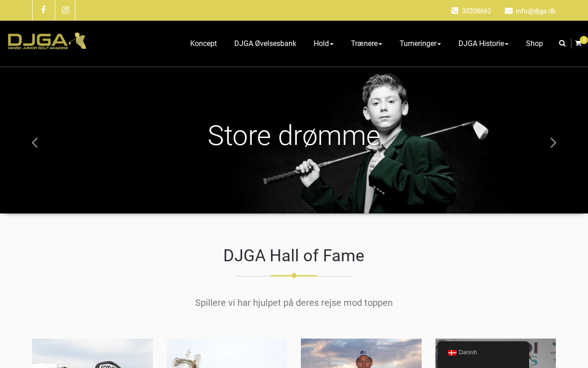Image resolution: width=588 pixels, height=368 pixels.
Task: Open DJGA Øvelsesbank menu item
Action: (x=265, y=43)
